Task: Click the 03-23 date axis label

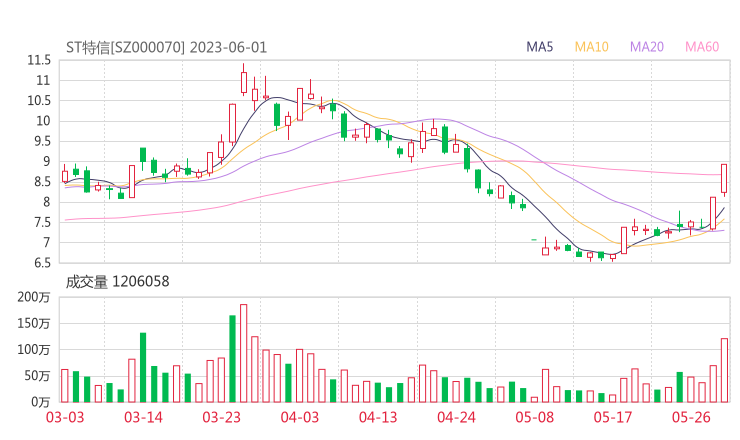Action: [221, 417]
